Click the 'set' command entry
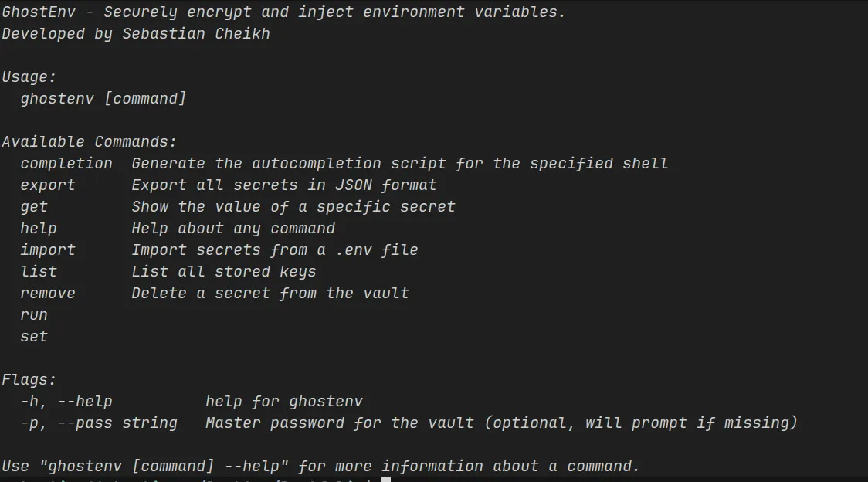This screenshot has width=868, height=482. (x=34, y=337)
